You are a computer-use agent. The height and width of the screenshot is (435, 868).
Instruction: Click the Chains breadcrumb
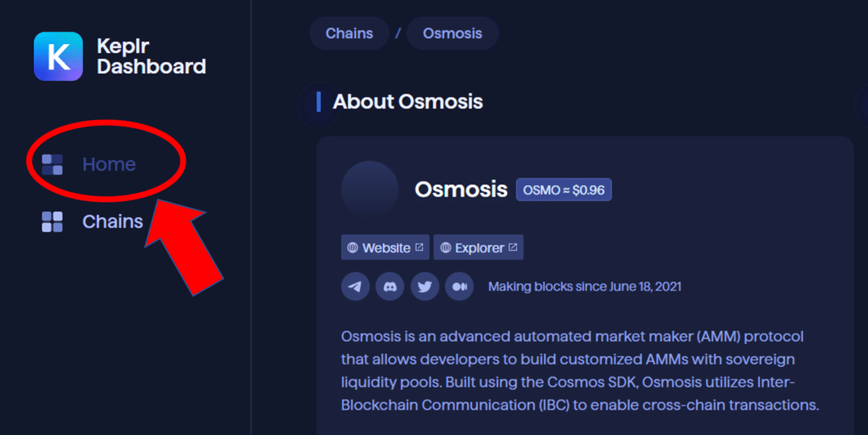coord(349,33)
